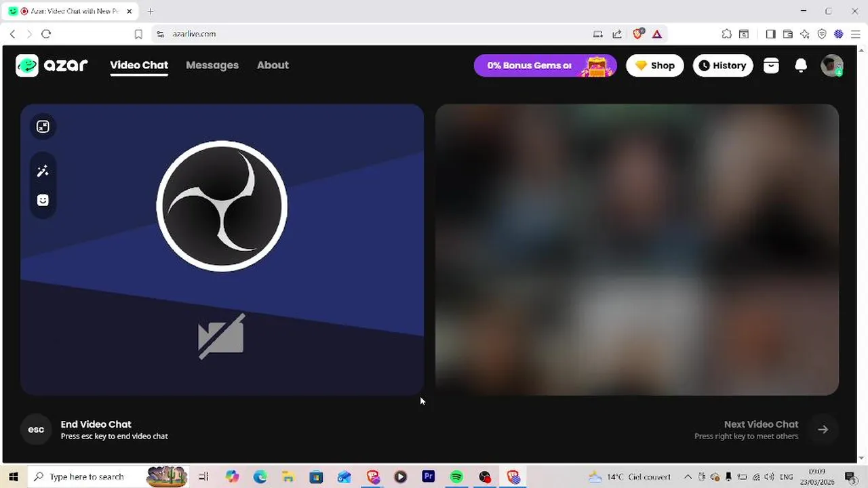Toggle the browser sidebar panel

point(770,34)
